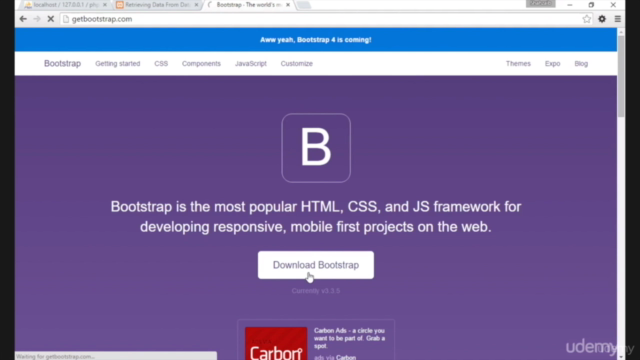Go back with the browser back arrow

click(x=23, y=19)
